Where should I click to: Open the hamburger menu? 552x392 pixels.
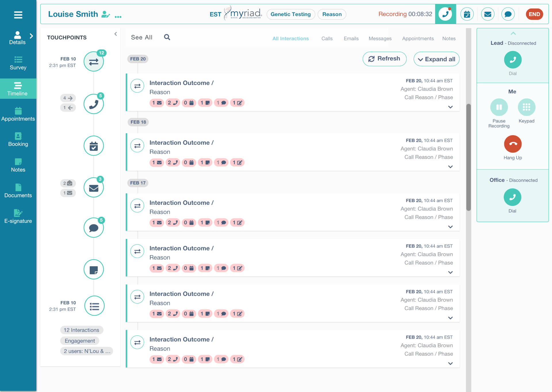coord(18,15)
